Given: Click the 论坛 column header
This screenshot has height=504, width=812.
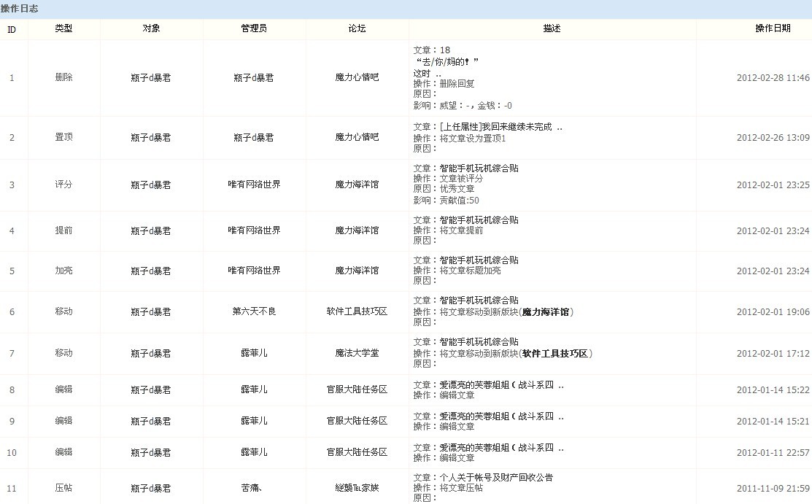Looking at the screenshot, I should click(357, 28).
